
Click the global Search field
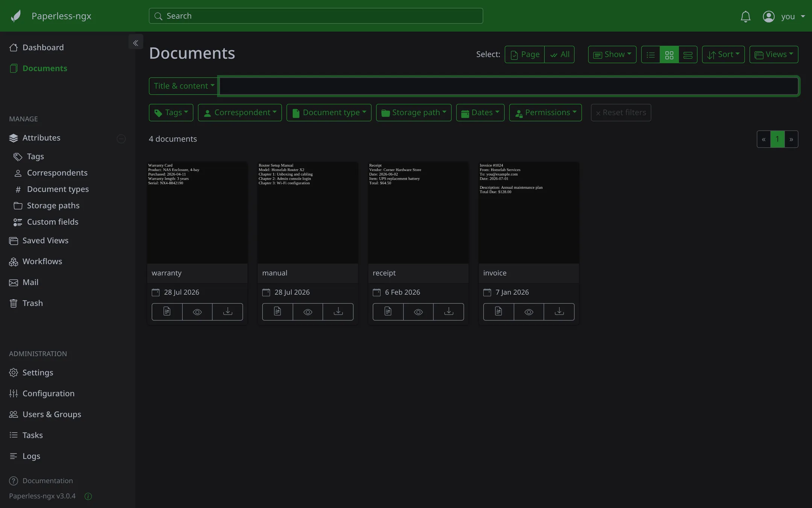(316, 16)
